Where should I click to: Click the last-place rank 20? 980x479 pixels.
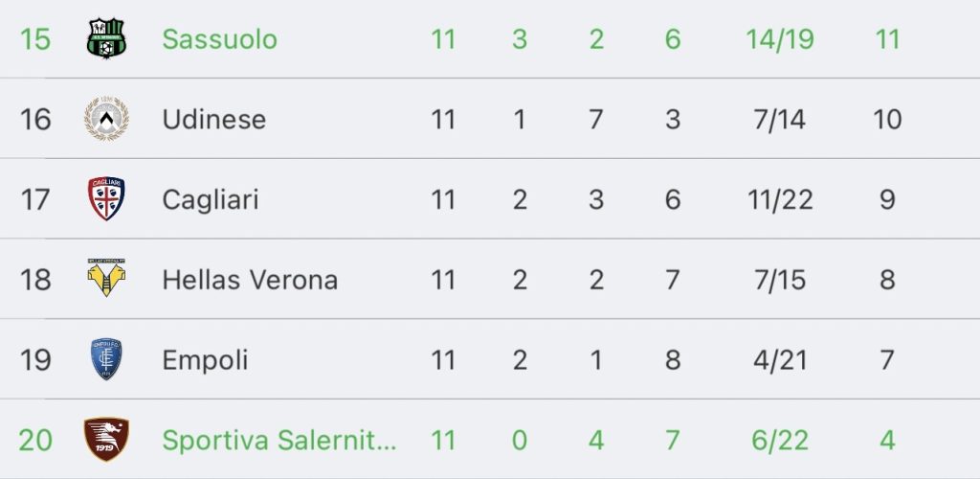pos(35,441)
